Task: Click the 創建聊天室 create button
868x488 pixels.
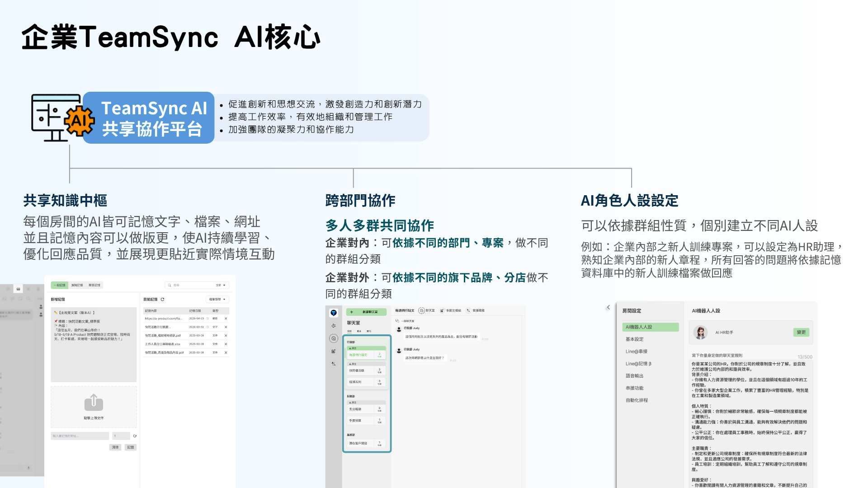Action: 366,312
